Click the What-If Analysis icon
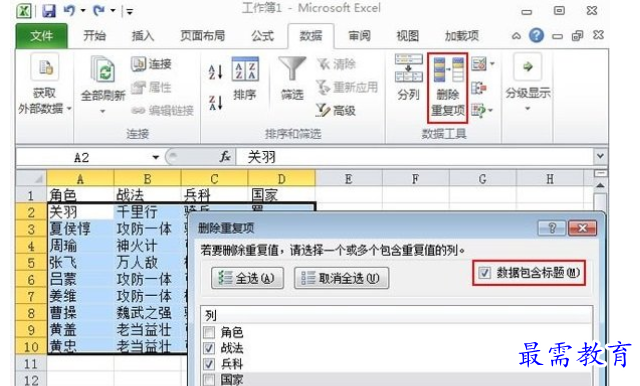This screenshot has height=386, width=640. coord(479,110)
